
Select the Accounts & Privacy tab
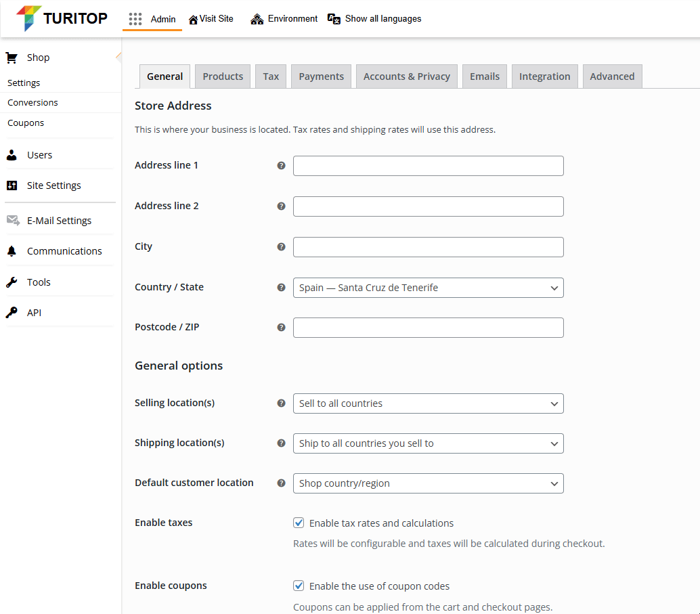[406, 76]
